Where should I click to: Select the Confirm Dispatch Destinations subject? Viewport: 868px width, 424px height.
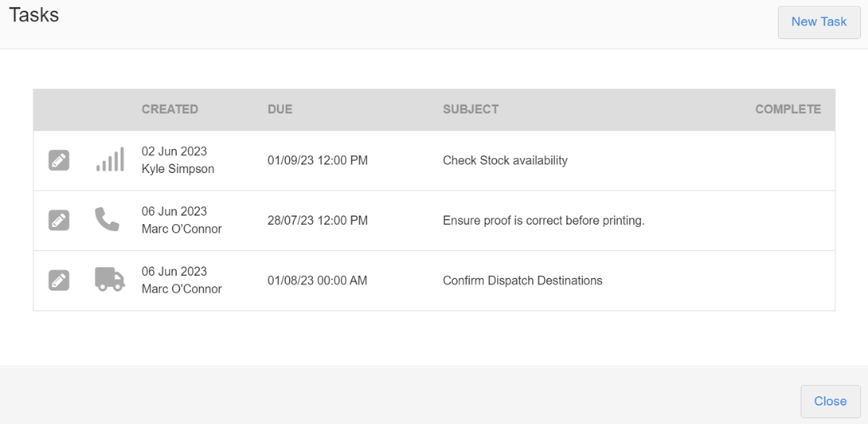tap(522, 281)
